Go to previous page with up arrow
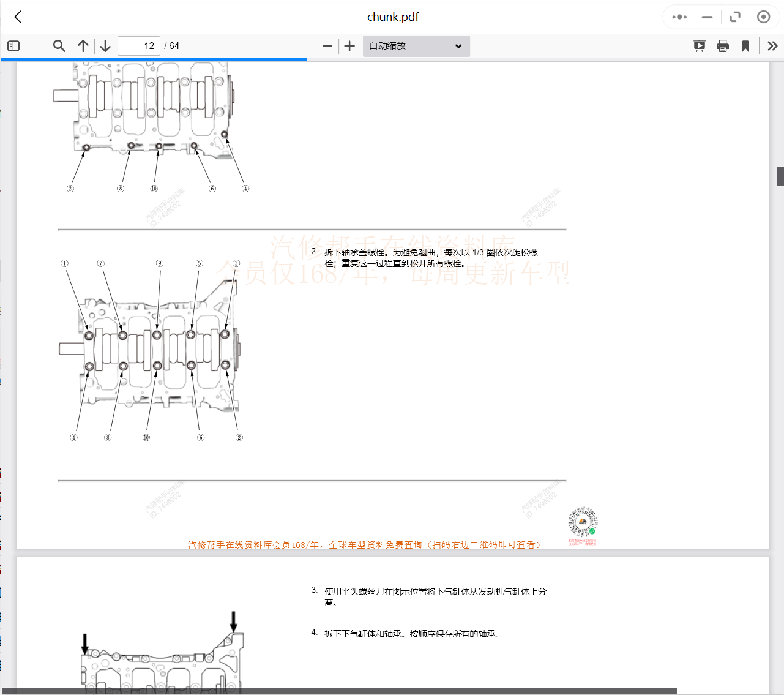Viewport: 784px width, 695px height. 83,46
